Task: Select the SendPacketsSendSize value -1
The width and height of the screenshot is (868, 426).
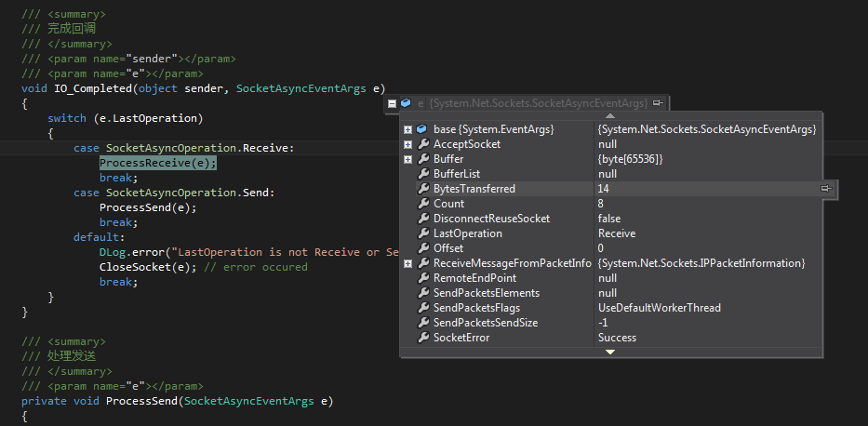Action: 603,323
